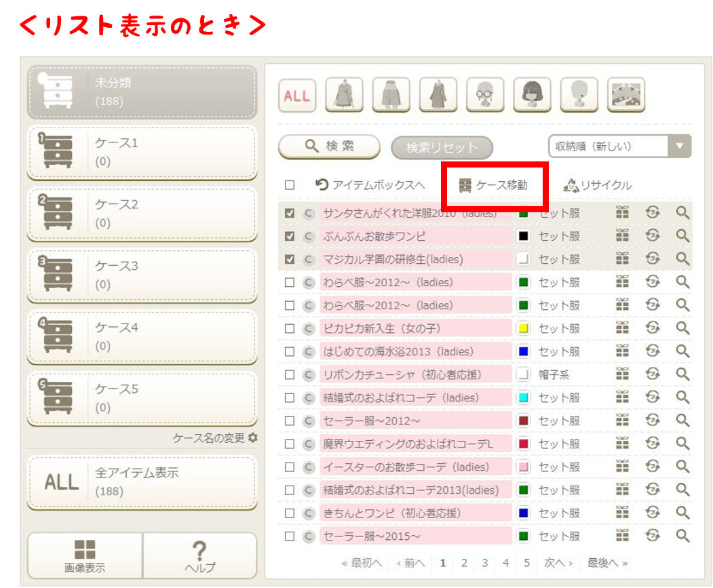This screenshot has width=713, height=588.
Task: Uncheck the サンタさんがくれた洋服2010 checkbox
Action: tap(290, 213)
